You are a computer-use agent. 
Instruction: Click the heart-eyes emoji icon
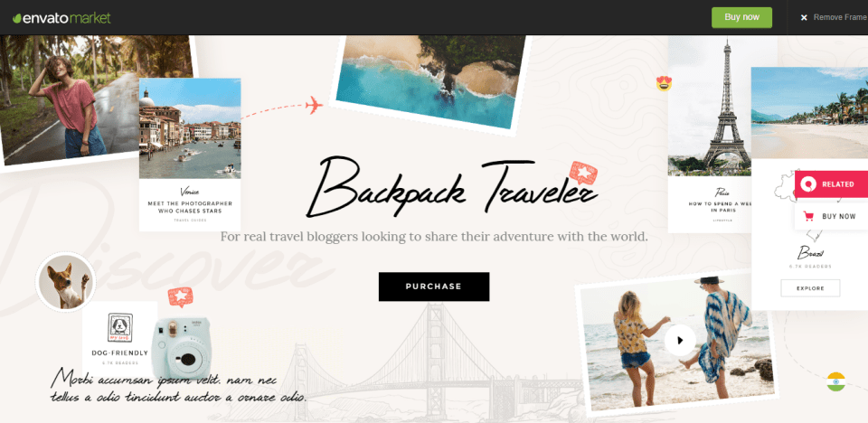coord(664,83)
